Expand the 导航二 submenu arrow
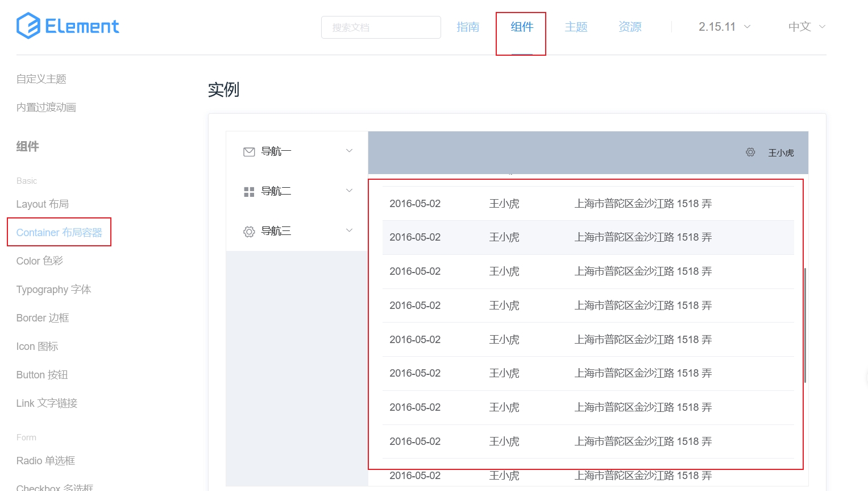 [x=349, y=191]
